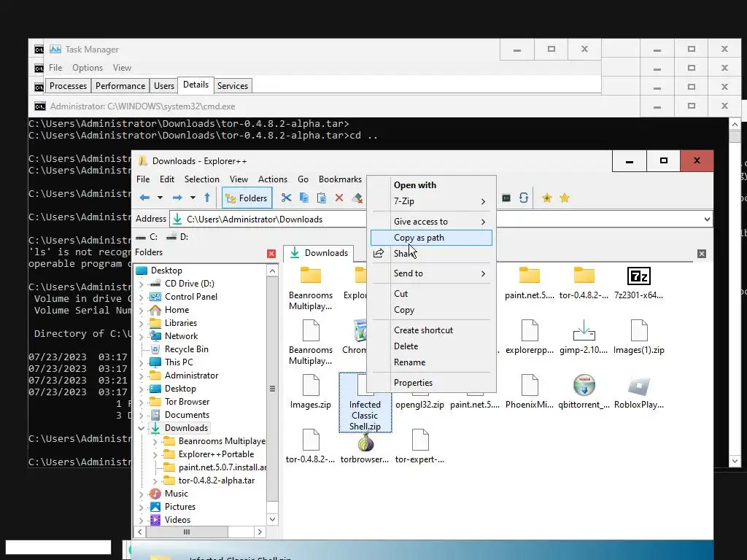Open Options menu in Task Manager
Screen dimensions: 747x560
[x=88, y=68]
